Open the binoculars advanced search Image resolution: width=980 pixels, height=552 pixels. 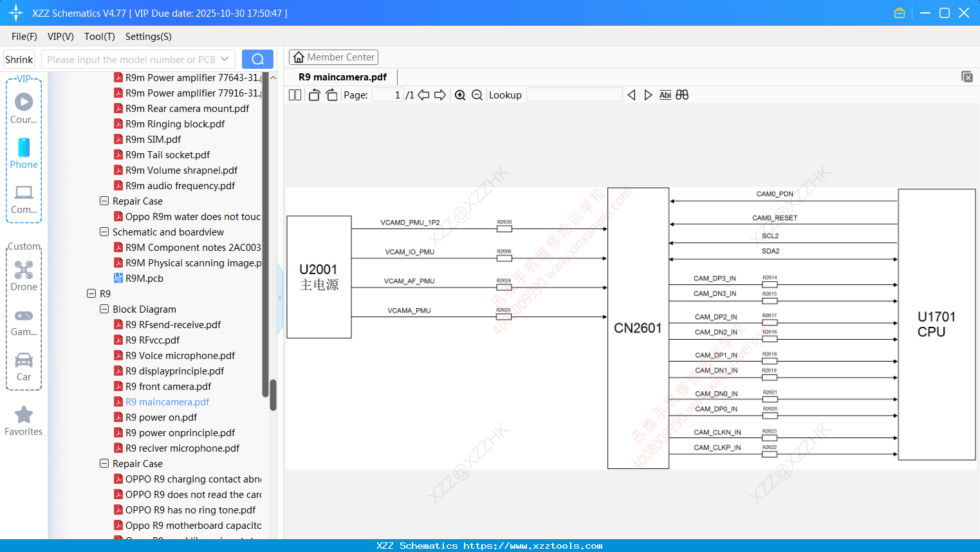(682, 95)
